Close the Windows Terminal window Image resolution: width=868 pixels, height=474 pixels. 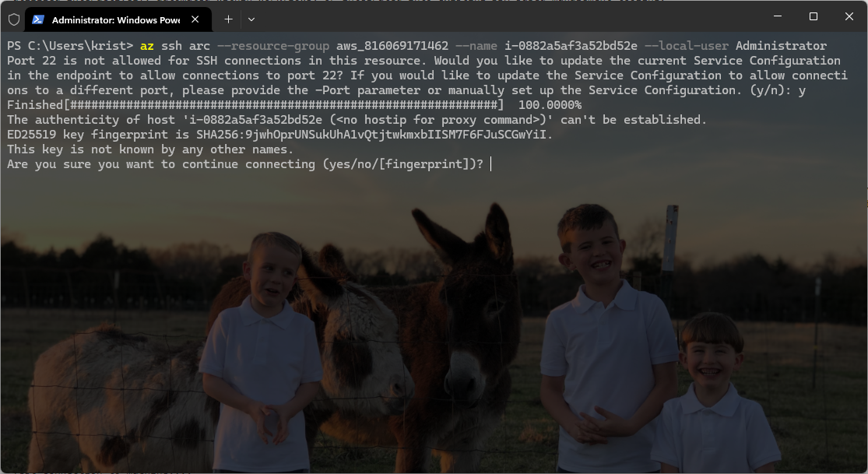click(849, 16)
